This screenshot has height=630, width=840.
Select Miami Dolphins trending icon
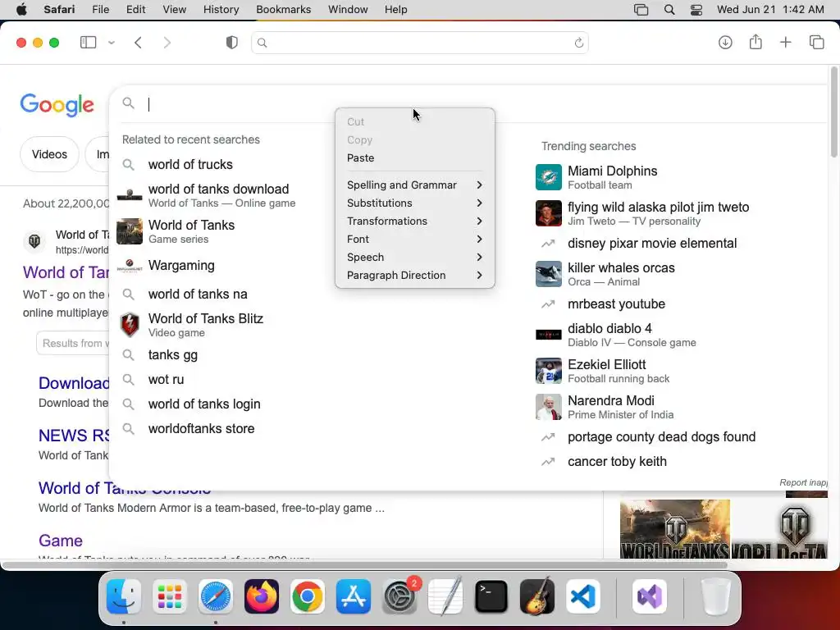549,177
